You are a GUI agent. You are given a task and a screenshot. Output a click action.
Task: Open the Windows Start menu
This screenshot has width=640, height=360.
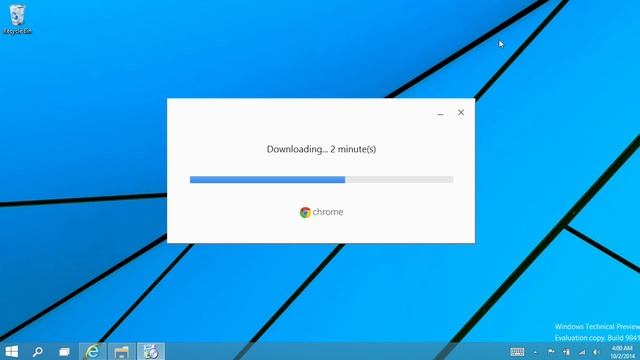(12, 351)
